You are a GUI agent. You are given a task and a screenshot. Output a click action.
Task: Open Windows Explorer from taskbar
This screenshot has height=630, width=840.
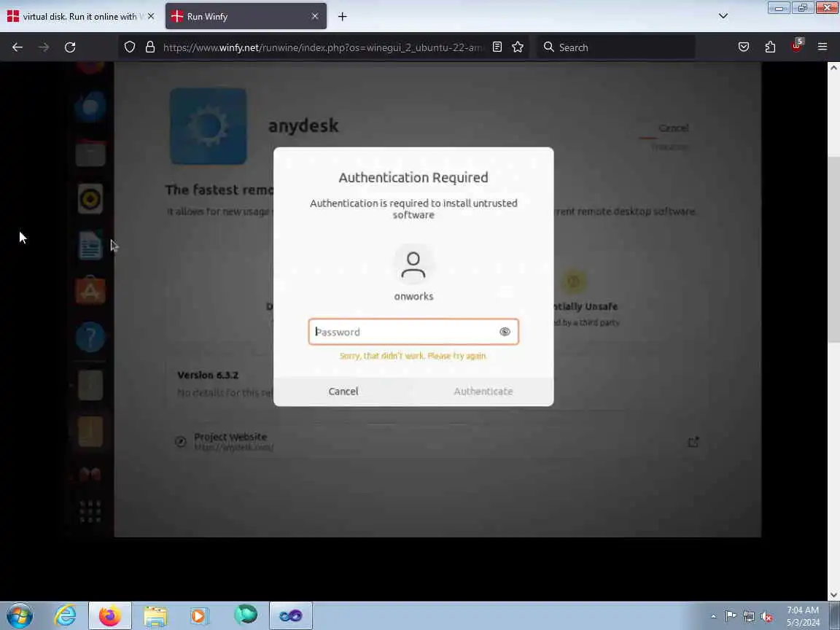(155, 616)
